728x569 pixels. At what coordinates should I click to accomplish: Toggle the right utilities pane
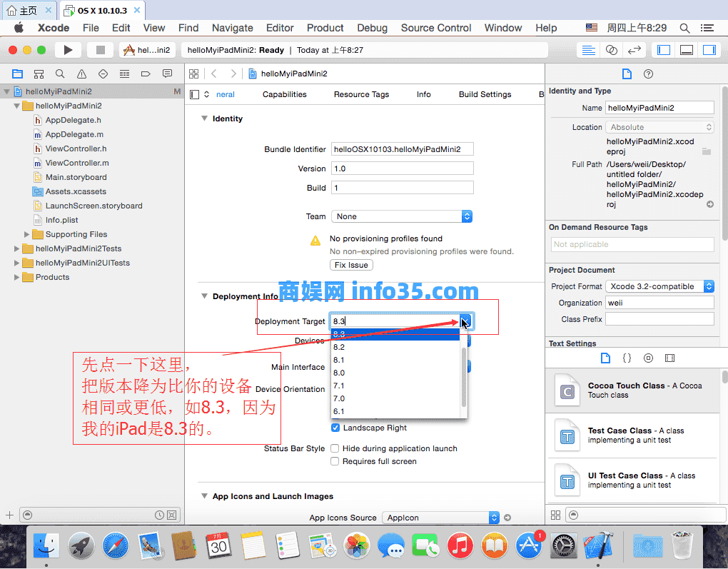tap(709, 50)
